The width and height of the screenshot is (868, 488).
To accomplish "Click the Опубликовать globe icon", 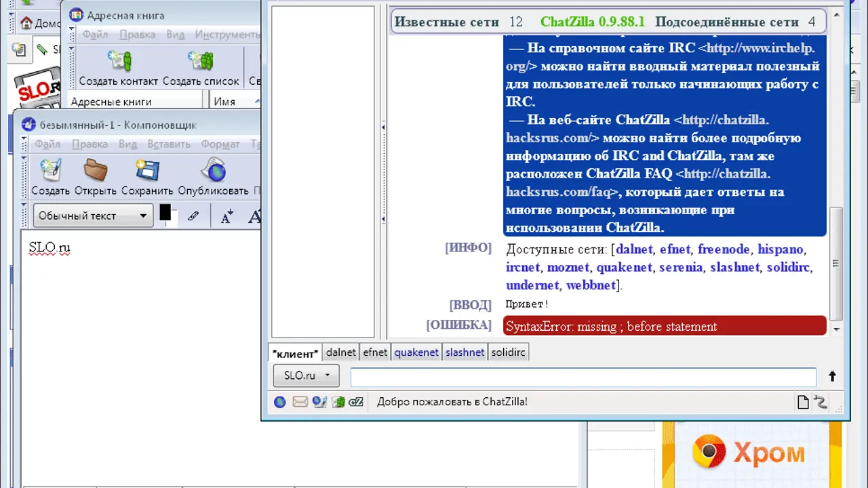I will [214, 171].
